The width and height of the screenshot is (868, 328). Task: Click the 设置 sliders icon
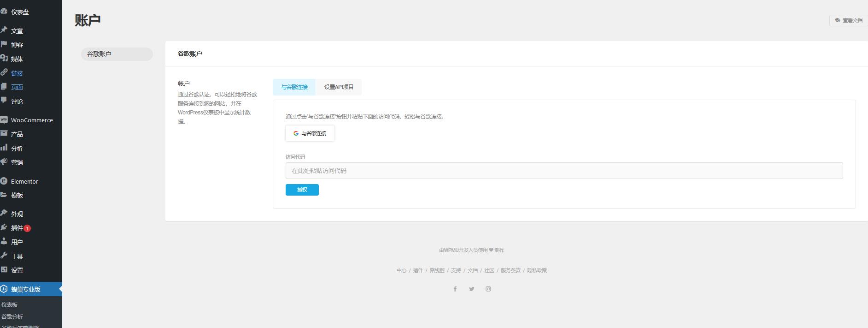coord(4,270)
